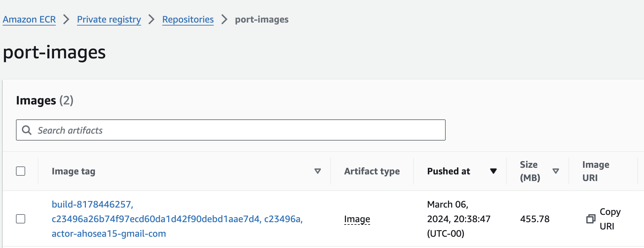Focus the Search artifacts field

[239, 130]
